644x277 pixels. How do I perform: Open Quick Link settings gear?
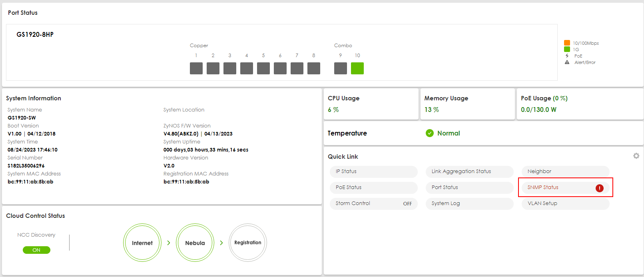(636, 156)
